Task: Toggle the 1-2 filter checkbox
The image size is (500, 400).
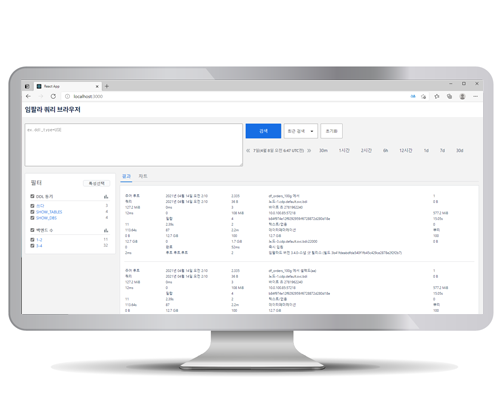Action: 32,240
